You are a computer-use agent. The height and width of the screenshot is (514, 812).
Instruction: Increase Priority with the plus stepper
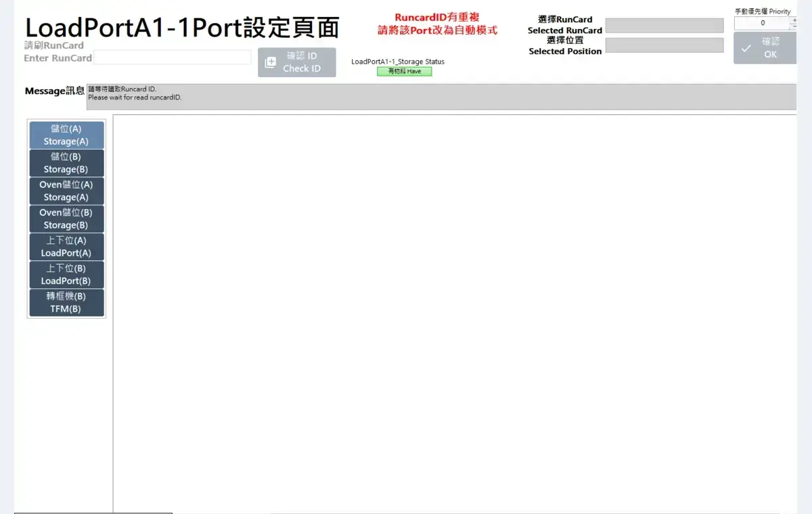[x=794, y=20]
